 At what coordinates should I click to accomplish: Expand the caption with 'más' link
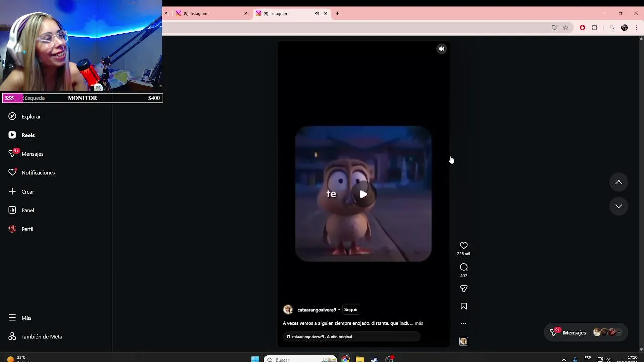(x=419, y=323)
